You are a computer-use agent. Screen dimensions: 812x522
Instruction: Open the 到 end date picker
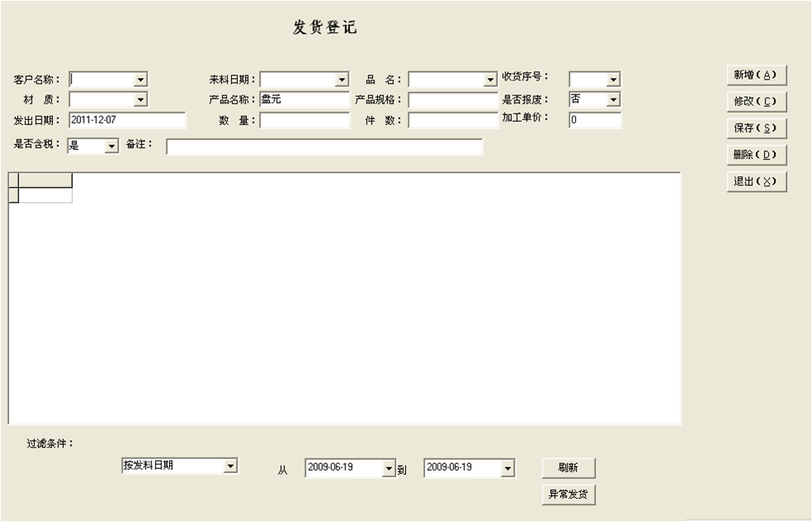(x=507, y=469)
